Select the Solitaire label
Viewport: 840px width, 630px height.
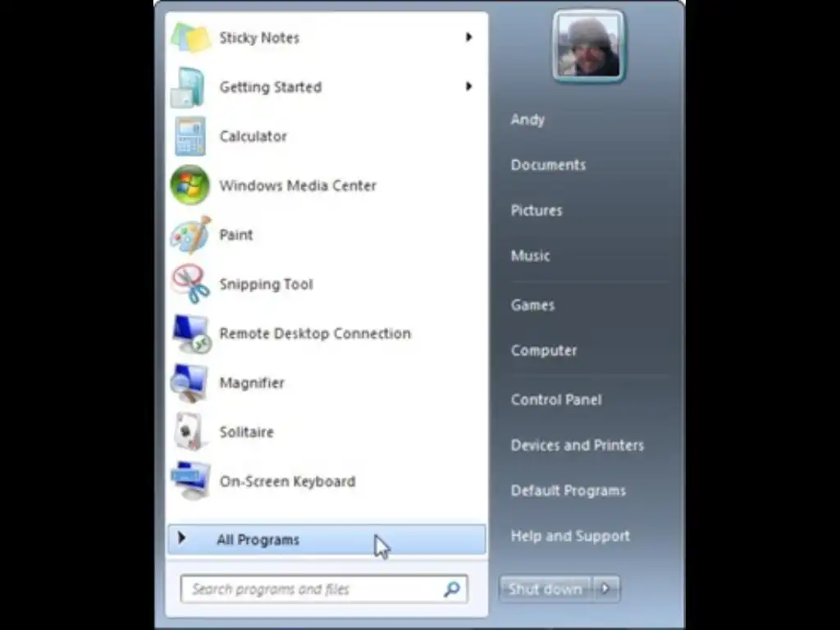coord(246,431)
